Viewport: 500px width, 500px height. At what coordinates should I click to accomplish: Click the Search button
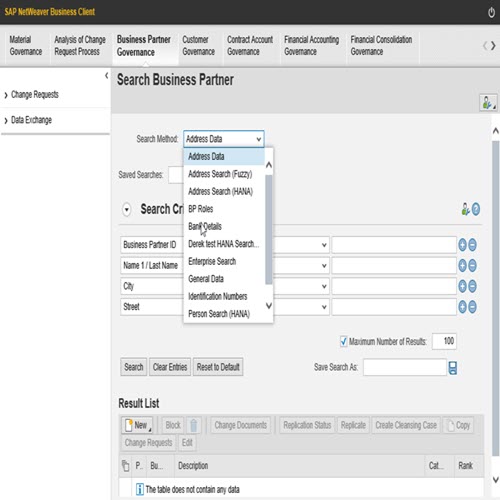[134, 367]
